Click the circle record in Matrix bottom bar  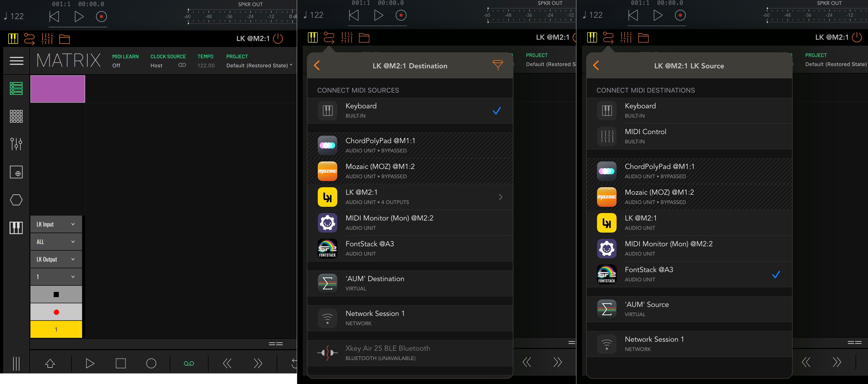coord(151,363)
